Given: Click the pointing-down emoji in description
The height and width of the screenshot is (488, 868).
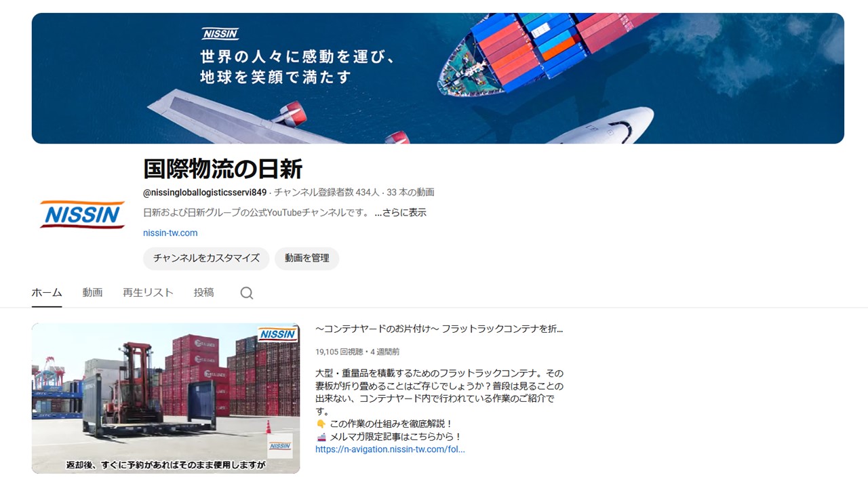Looking at the screenshot, I should click(321, 424).
